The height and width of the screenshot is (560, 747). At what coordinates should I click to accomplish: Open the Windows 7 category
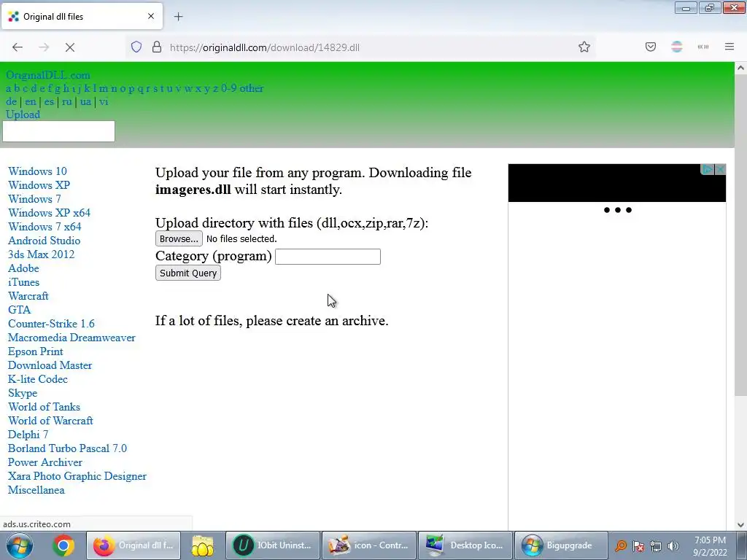point(34,199)
